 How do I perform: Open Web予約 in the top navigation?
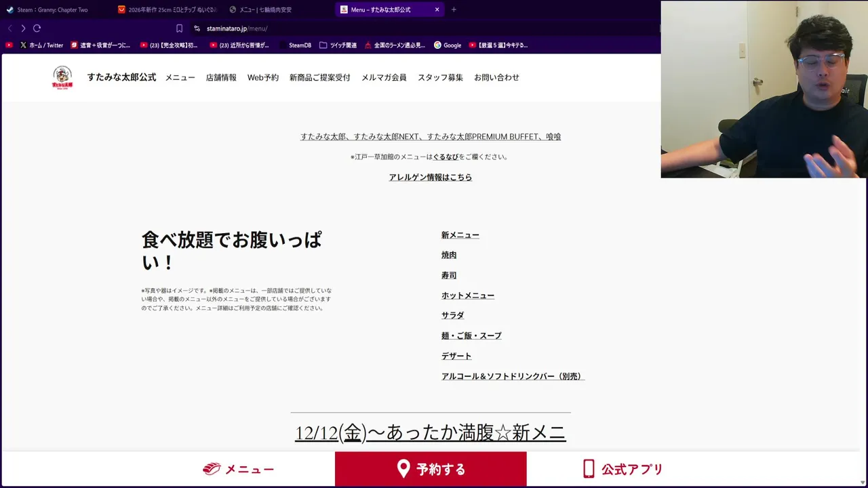[x=263, y=77]
